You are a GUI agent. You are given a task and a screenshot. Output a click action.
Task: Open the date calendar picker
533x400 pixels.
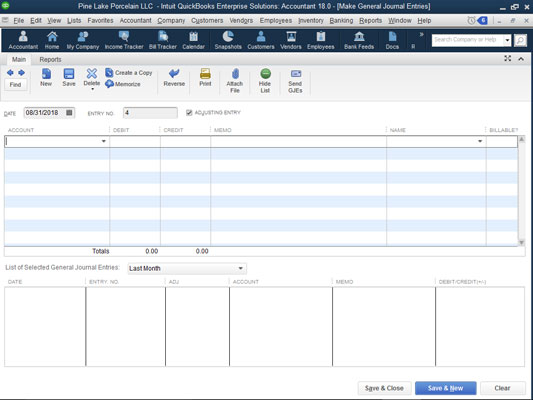tap(69, 112)
